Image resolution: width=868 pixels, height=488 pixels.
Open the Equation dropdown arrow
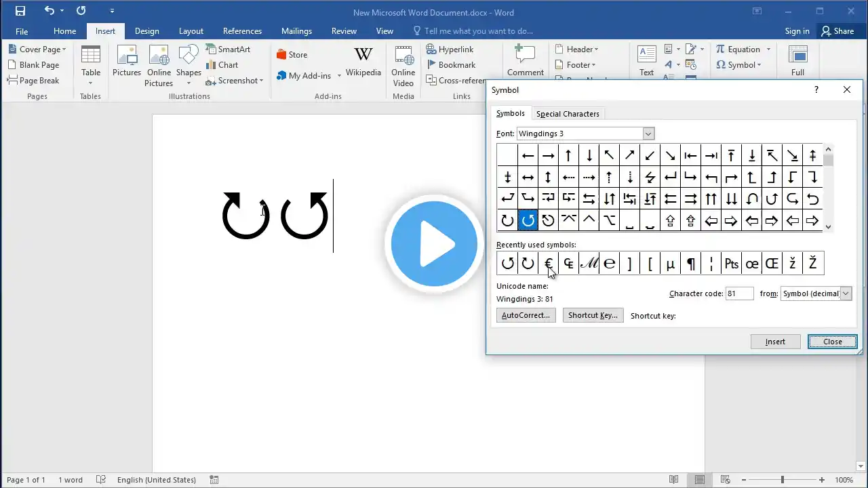point(768,49)
